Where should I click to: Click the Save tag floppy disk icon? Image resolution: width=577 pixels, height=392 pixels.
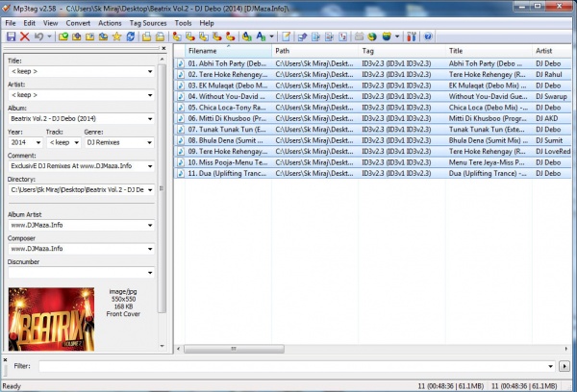11,37
